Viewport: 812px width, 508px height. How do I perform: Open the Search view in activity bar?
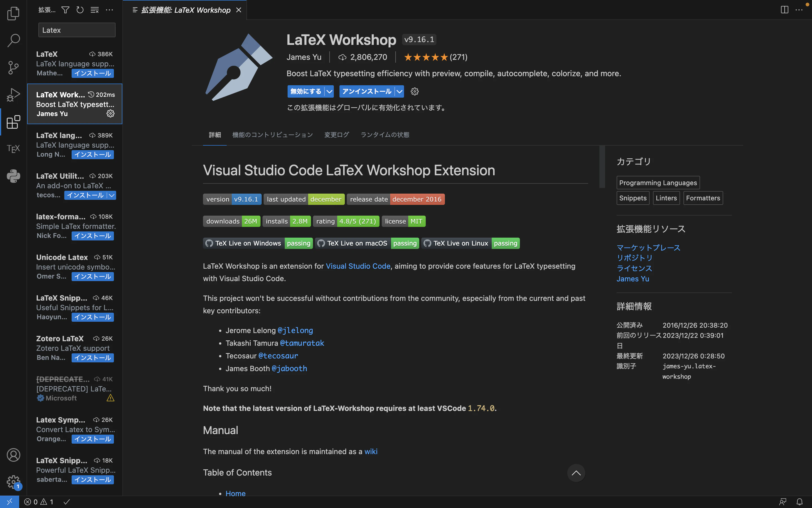pyautogui.click(x=14, y=40)
